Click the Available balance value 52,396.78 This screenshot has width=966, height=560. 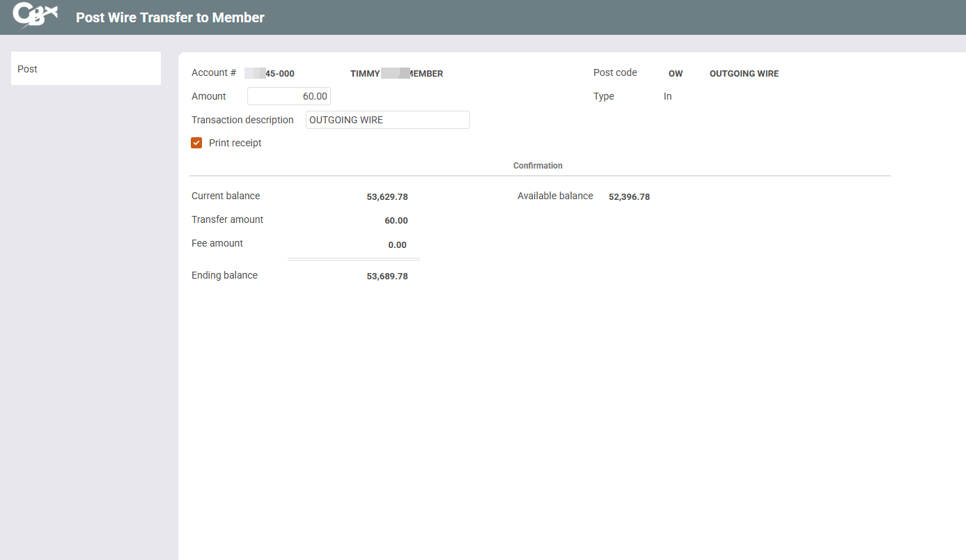pyautogui.click(x=629, y=197)
